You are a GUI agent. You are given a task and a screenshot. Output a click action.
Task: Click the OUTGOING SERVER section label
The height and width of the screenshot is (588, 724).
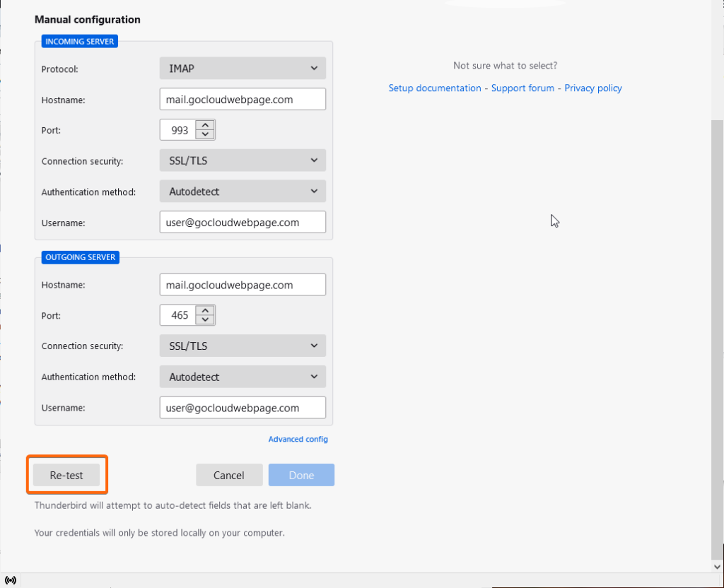coord(81,257)
